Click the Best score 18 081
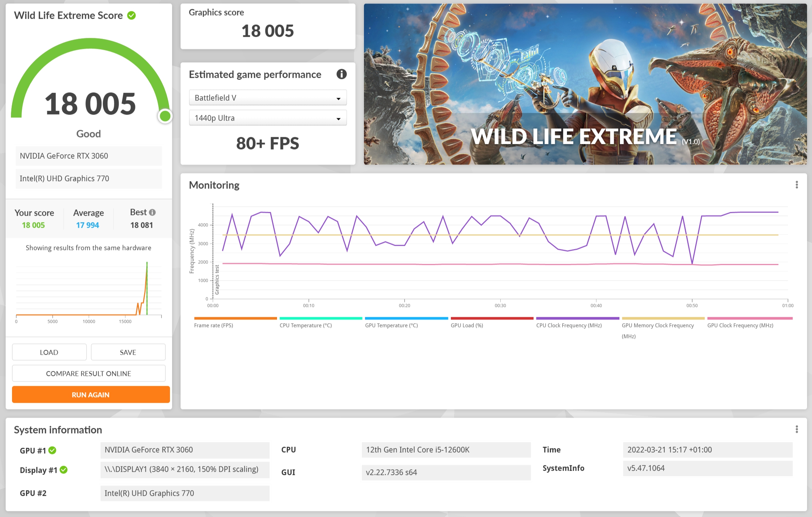This screenshot has width=812, height=517. 141,225
